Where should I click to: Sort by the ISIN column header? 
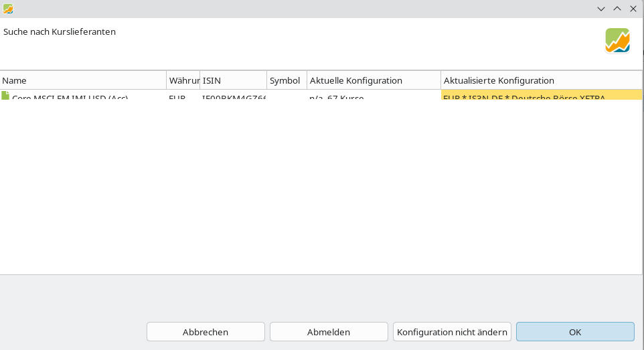(x=233, y=80)
